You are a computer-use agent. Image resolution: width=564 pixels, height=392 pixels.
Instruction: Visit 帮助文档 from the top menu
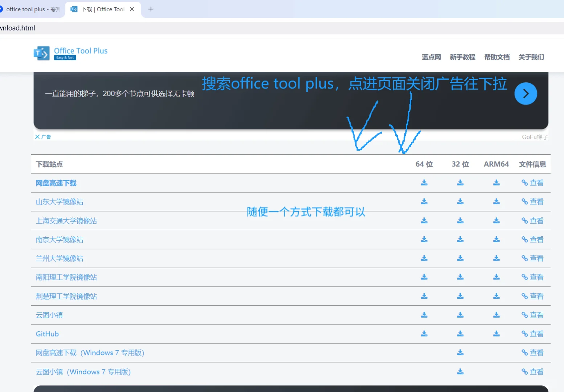tap(497, 57)
